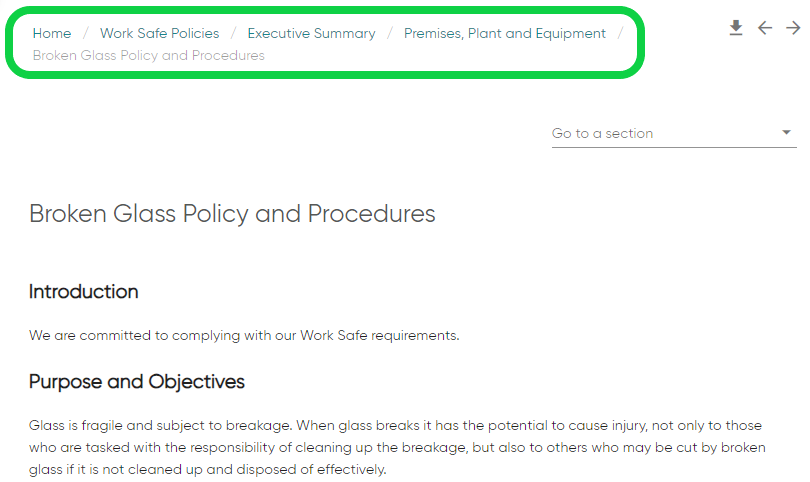Click the Purpose and Objectives heading
Image resolution: width=810 pixels, height=482 pixels.
[136, 382]
